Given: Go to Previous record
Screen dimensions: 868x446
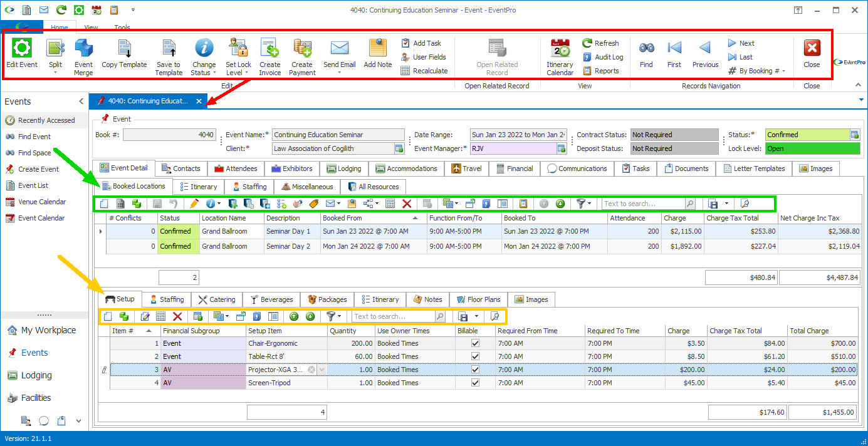Looking at the screenshot, I should [705, 54].
